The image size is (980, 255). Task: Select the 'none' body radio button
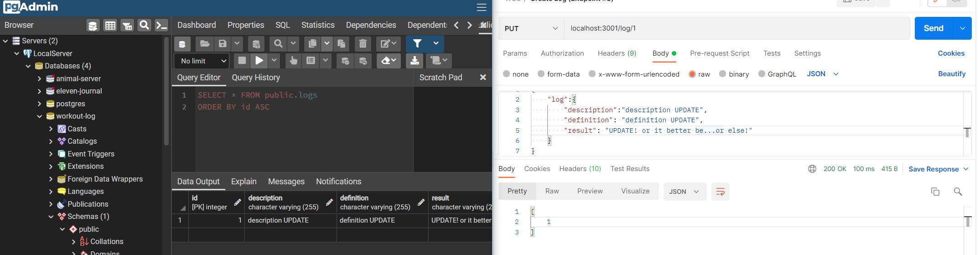coord(506,74)
